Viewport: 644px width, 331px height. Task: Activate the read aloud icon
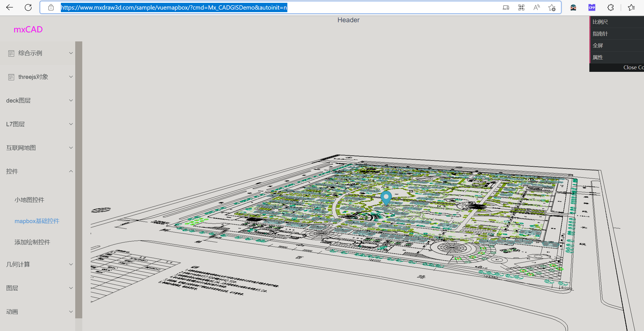[x=536, y=8]
